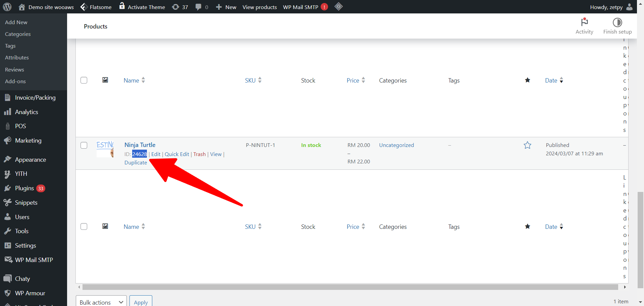Click the WP Armour shield icon
Viewport: 644px width, 306px height.
(7, 293)
